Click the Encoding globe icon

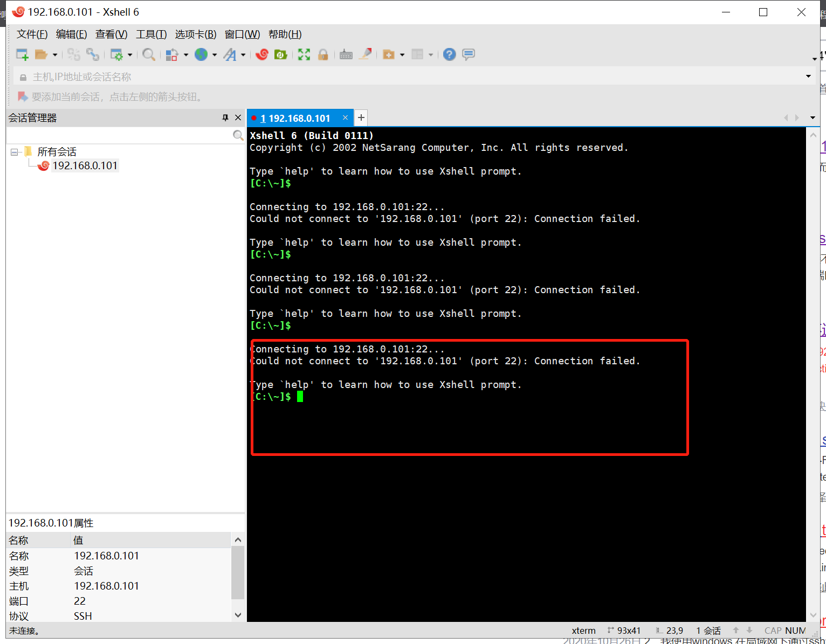[x=201, y=54]
